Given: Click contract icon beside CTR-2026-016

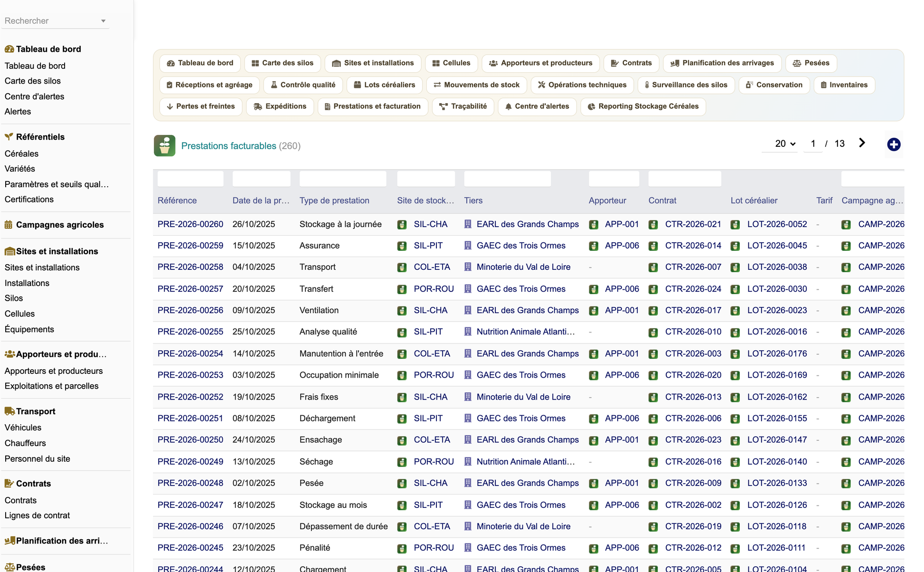Looking at the screenshot, I should 653,462.
